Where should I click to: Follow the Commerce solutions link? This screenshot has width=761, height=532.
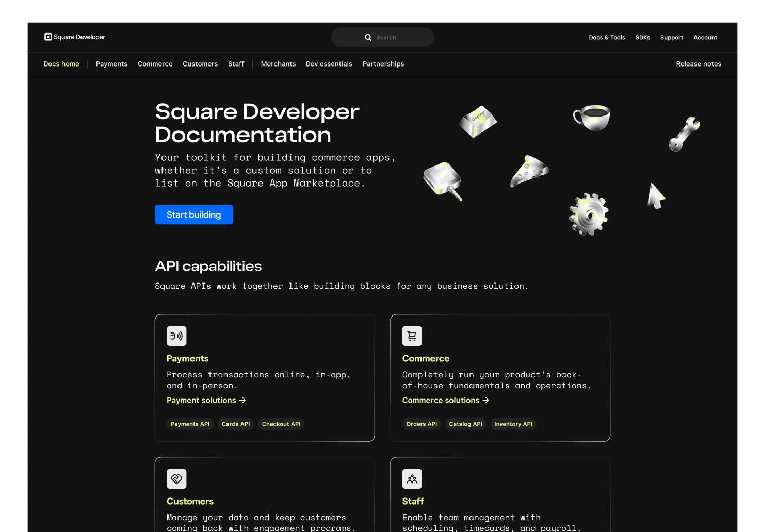[446, 401]
